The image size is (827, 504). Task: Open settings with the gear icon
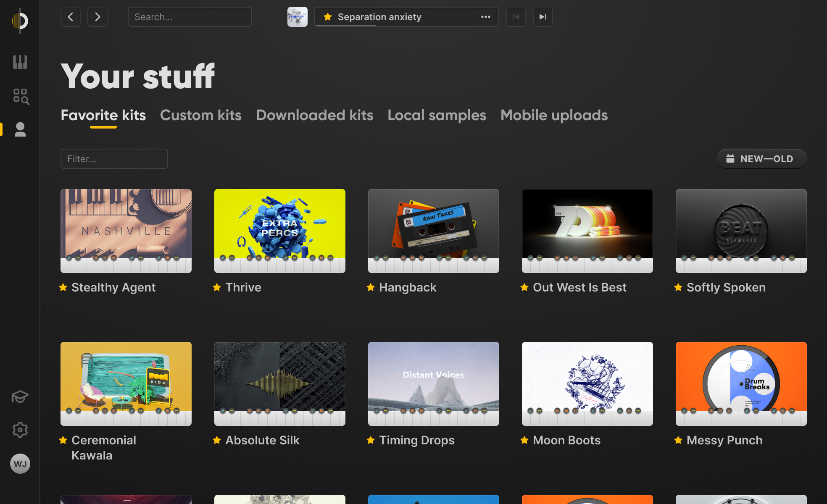coord(20,430)
